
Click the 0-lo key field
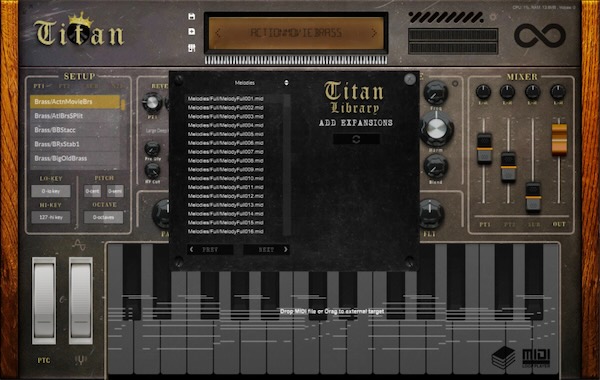tap(51, 191)
